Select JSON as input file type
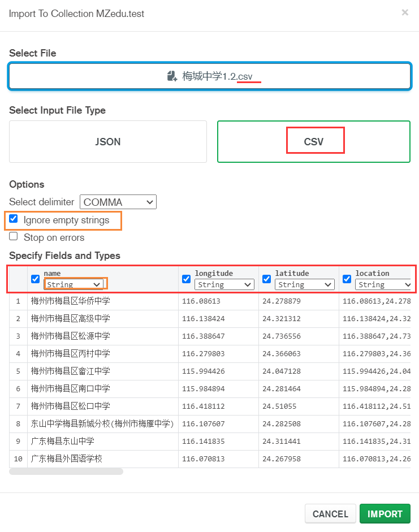The height and width of the screenshot is (532, 419). click(x=107, y=142)
